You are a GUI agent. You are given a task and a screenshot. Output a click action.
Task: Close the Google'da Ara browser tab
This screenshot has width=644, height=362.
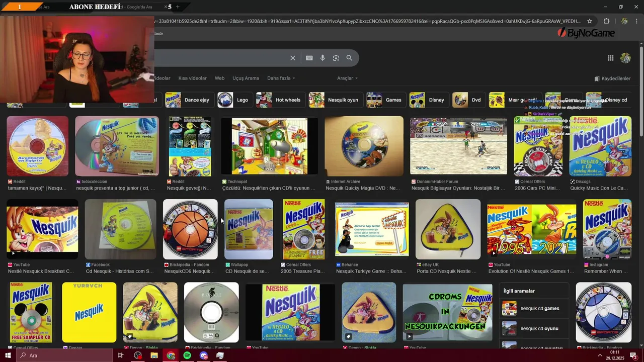(x=166, y=7)
